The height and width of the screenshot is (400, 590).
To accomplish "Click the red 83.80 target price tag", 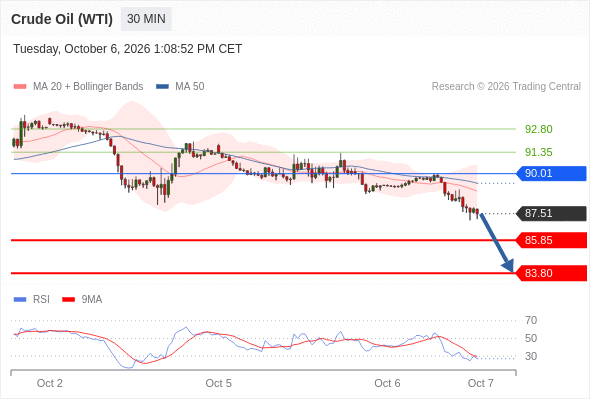I will [x=551, y=273].
